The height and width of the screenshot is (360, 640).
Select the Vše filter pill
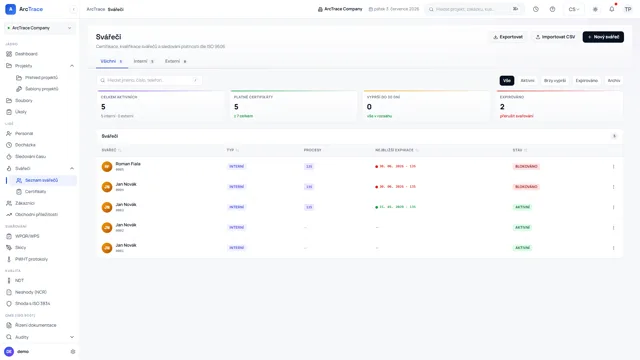click(507, 81)
